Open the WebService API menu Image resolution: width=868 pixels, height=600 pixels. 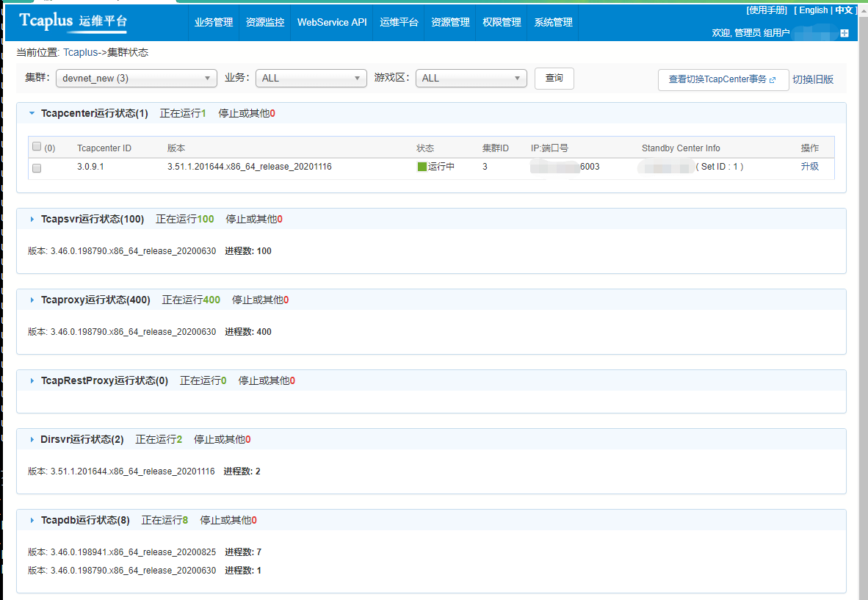pyautogui.click(x=332, y=23)
